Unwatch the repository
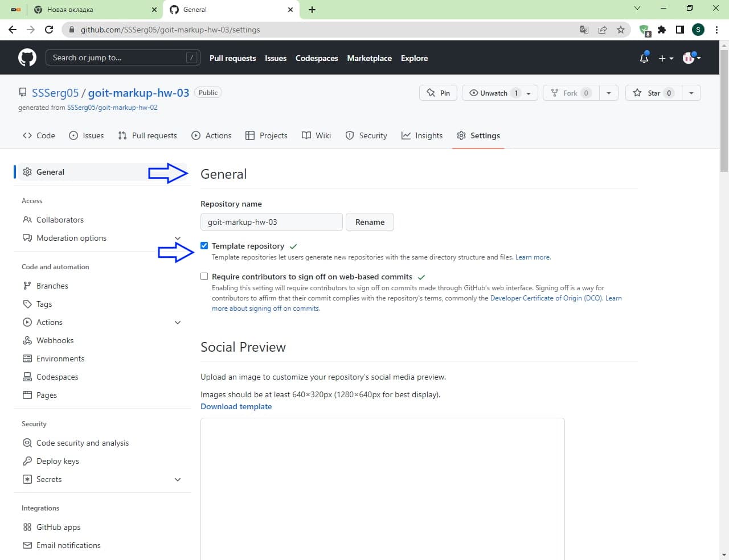Image resolution: width=729 pixels, height=560 pixels. tap(493, 93)
